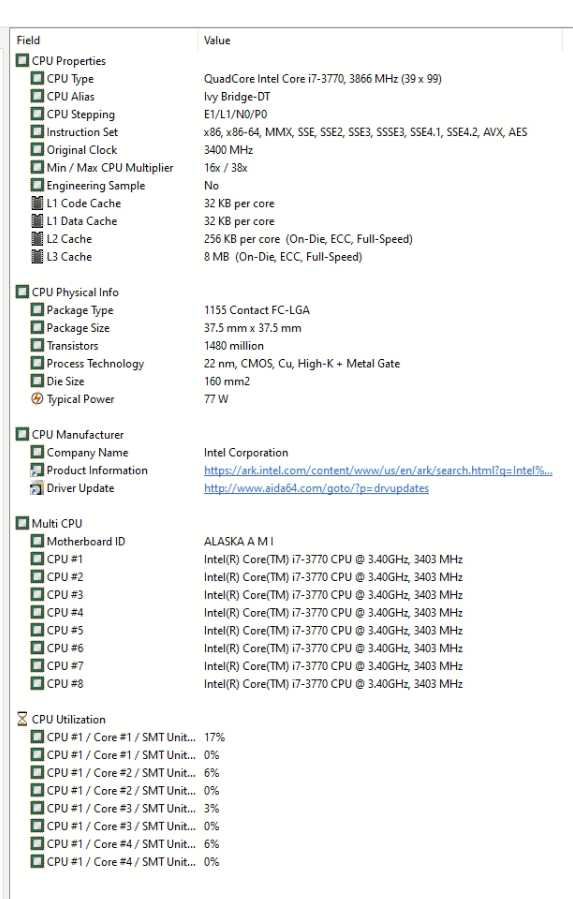This screenshot has width=573, height=899.
Task: Click the Value column header
Action: 217,40
